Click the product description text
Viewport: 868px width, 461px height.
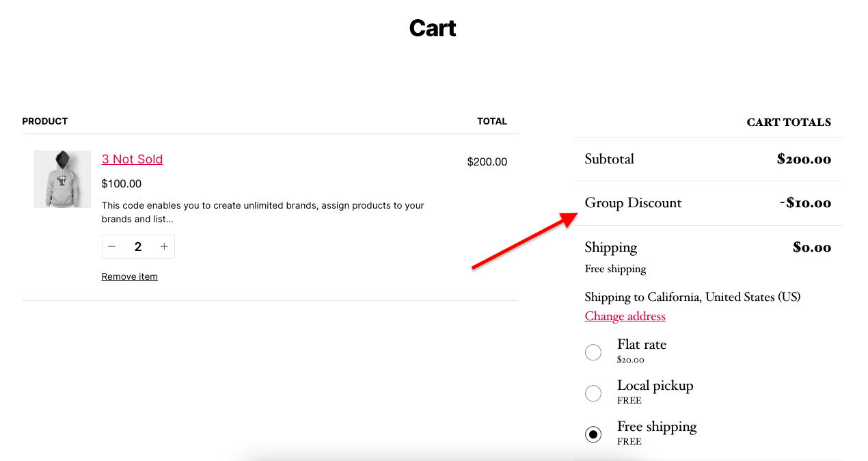(x=262, y=212)
